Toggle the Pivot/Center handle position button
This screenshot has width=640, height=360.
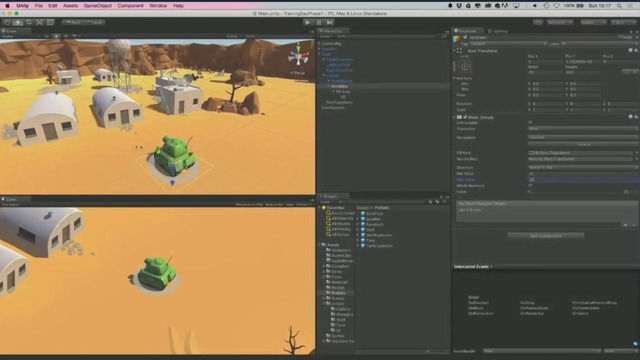point(73,22)
